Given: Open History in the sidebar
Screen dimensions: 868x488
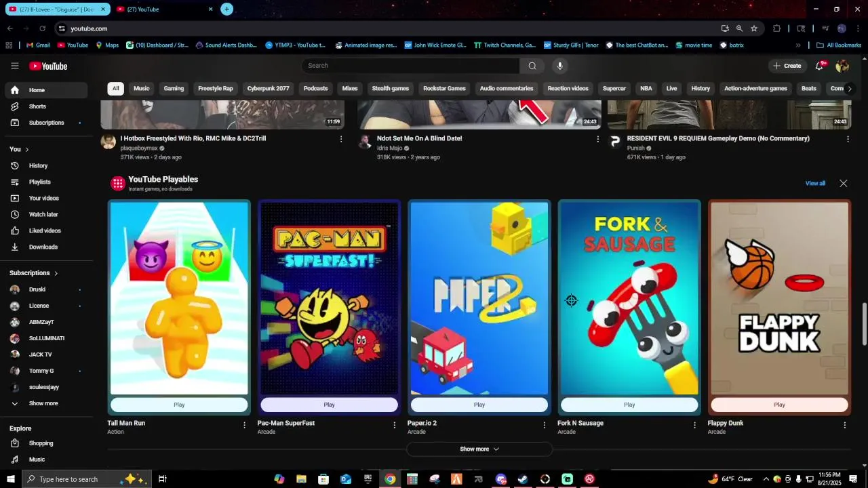Looking at the screenshot, I should (46, 166).
